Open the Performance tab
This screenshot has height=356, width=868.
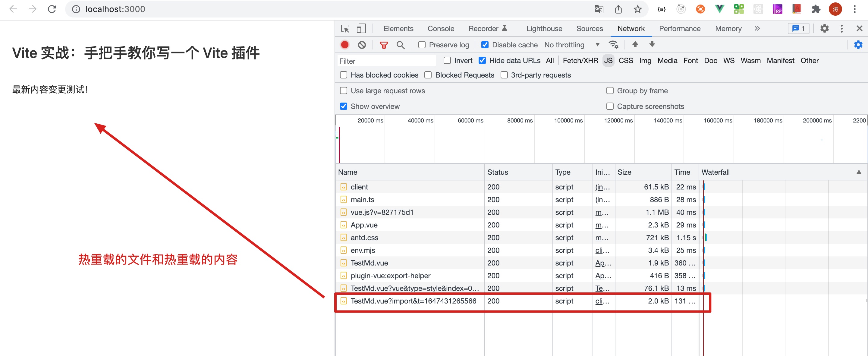[680, 29]
